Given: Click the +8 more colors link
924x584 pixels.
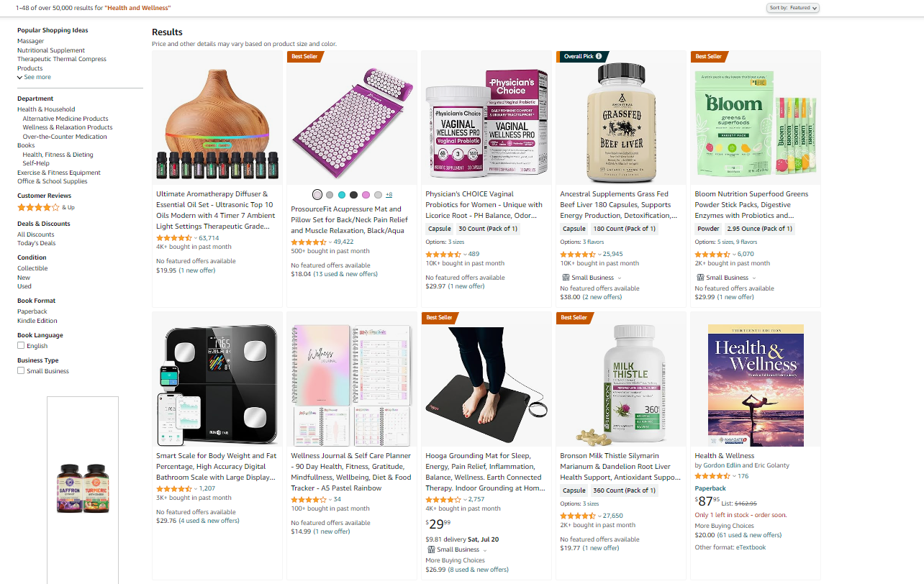Looking at the screenshot, I should (x=389, y=195).
